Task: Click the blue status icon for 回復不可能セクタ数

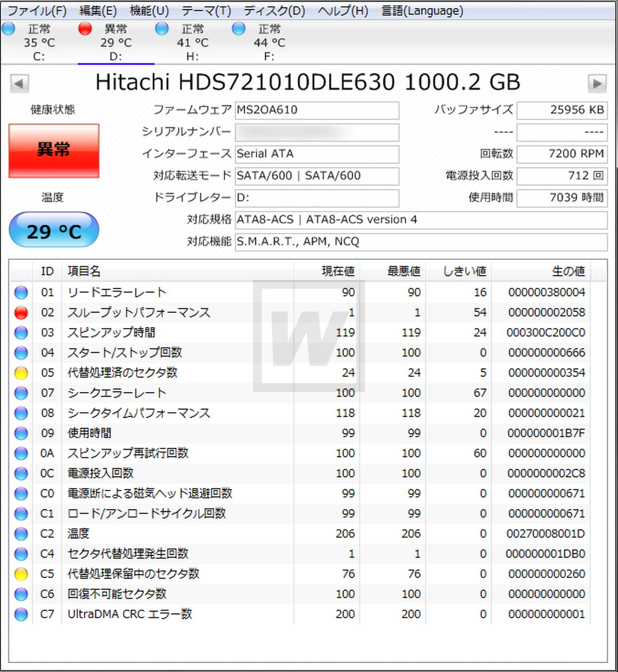Action: (x=21, y=594)
